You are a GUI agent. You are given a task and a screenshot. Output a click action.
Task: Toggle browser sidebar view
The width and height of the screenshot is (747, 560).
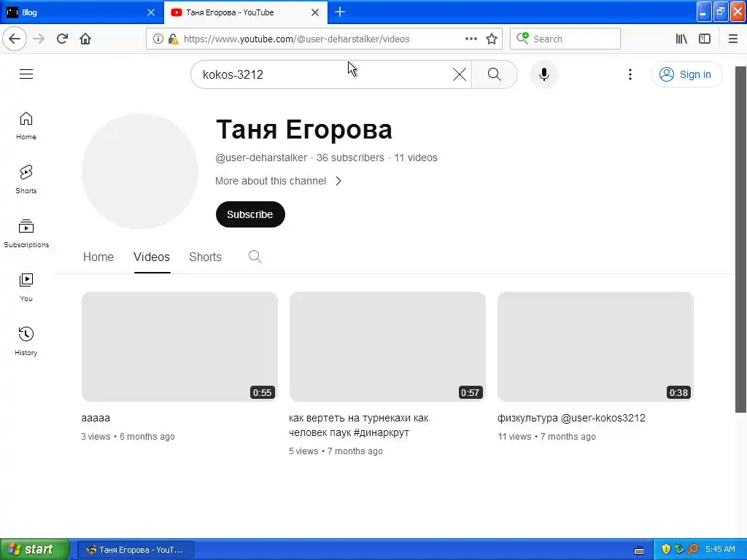705,39
